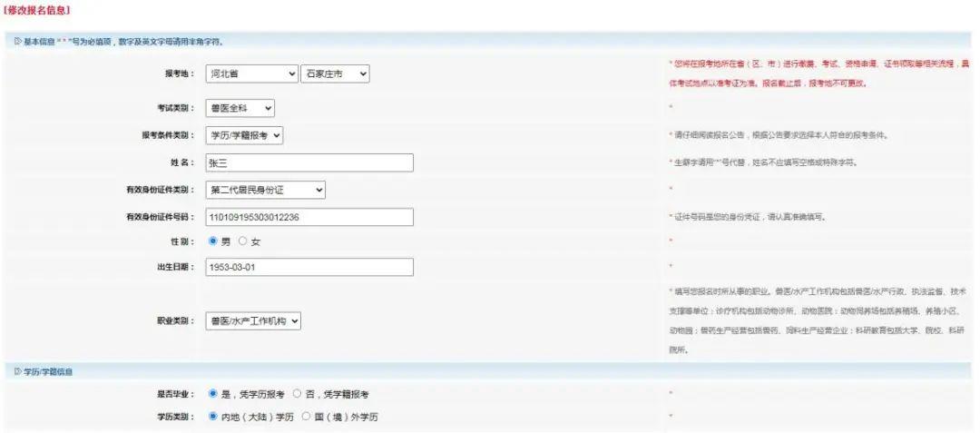
Task: Select 国（境）外学历 radio button
Action: coord(306,417)
